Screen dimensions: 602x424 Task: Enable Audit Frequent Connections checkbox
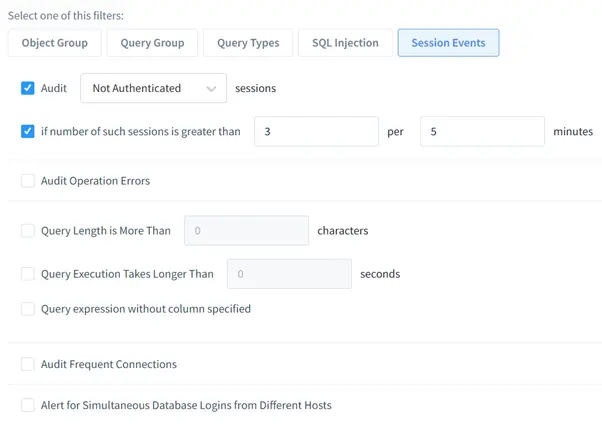(28, 364)
